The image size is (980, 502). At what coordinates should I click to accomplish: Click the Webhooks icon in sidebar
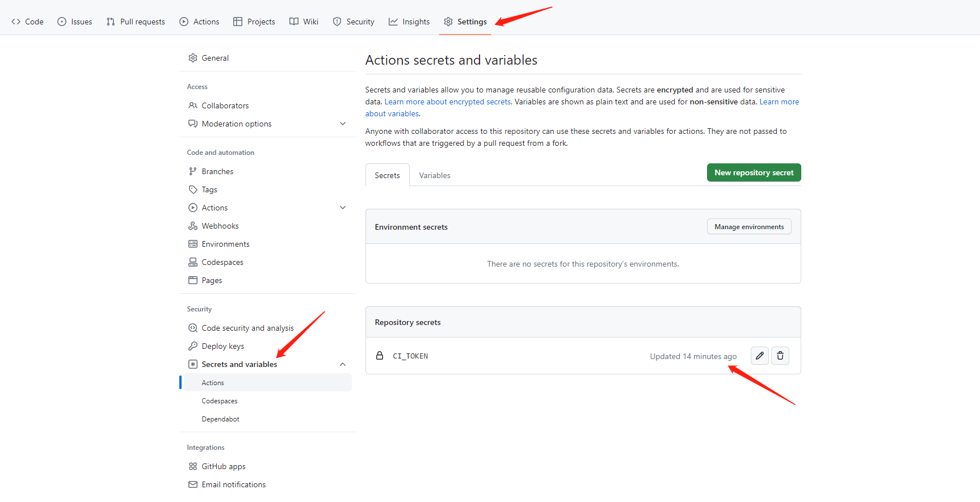click(x=193, y=226)
